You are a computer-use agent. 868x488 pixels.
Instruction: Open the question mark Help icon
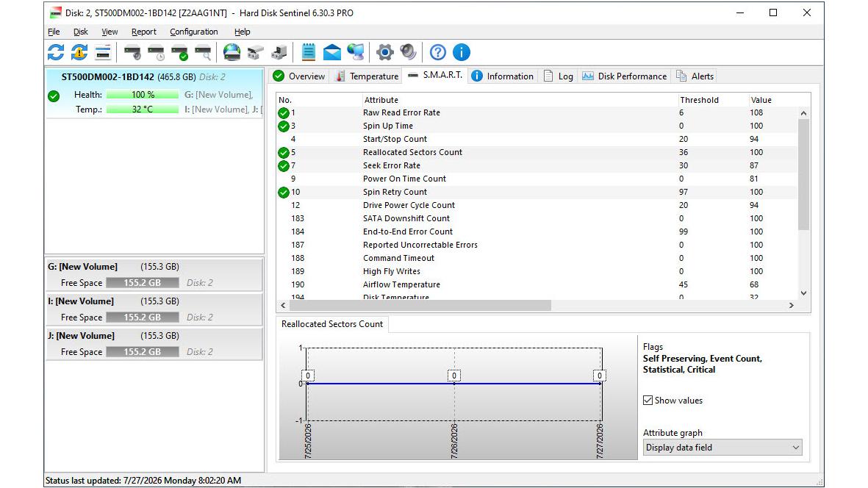click(438, 53)
